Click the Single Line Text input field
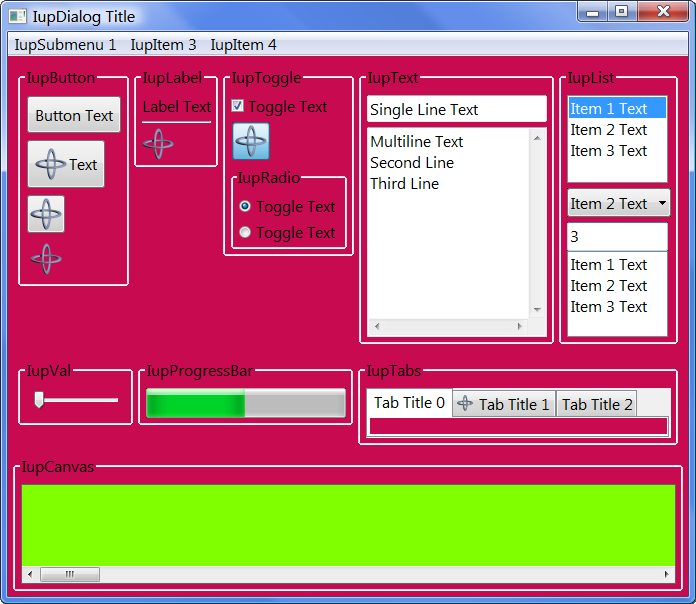 [457, 109]
